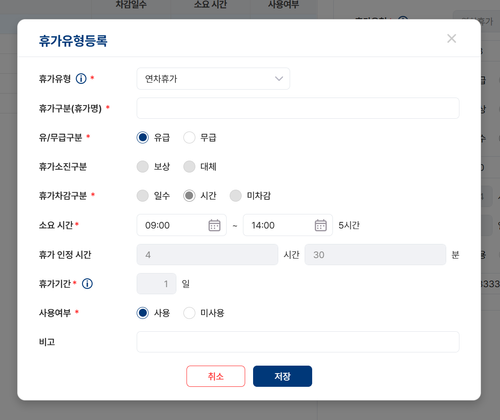Screen dimensions: 500x420
Task: Click the 취소 cancel button
Action: (x=216, y=376)
